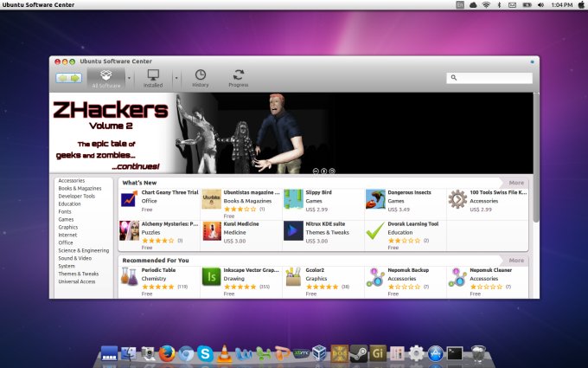Open Universal Access category
588x368 pixels.
pyautogui.click(x=76, y=281)
